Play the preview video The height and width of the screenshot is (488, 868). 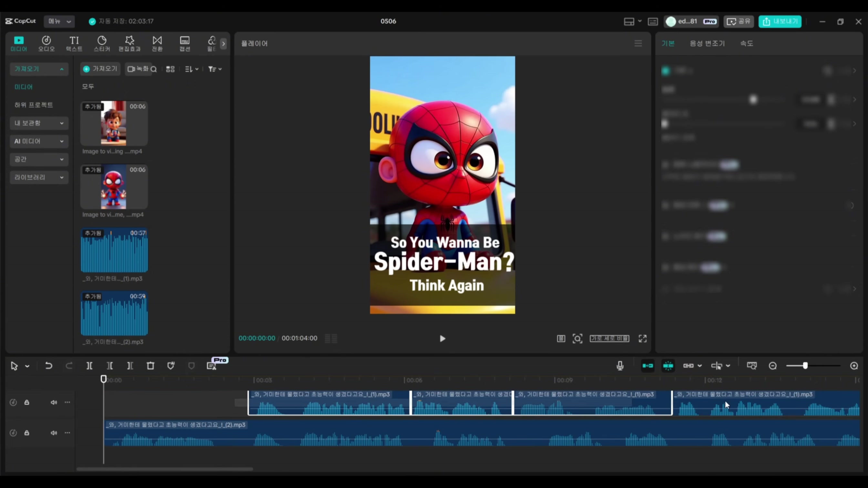(x=442, y=339)
